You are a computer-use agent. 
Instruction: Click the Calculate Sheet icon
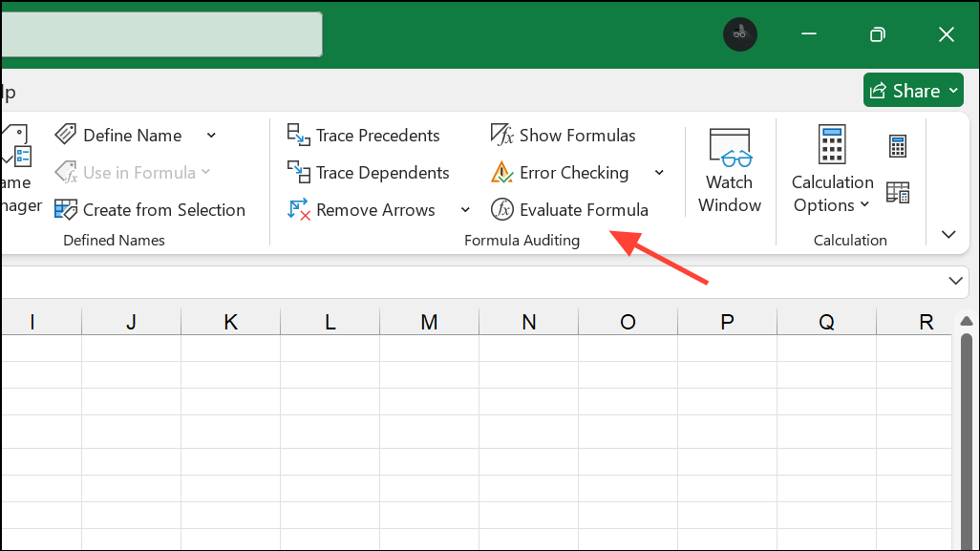tap(896, 191)
